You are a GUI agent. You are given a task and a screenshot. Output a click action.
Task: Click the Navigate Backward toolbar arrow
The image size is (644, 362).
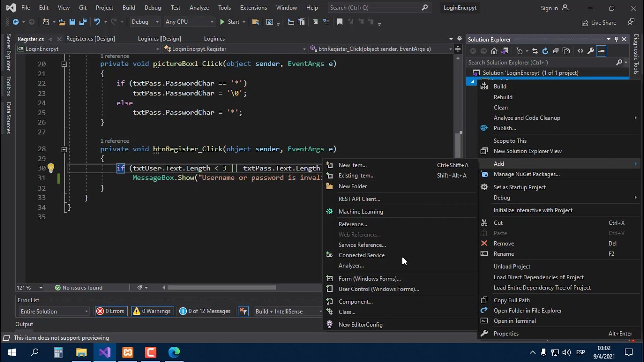15,22
